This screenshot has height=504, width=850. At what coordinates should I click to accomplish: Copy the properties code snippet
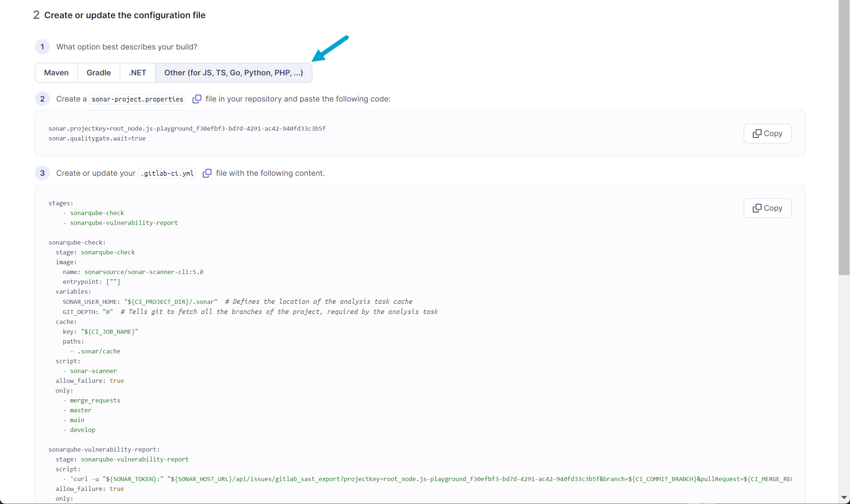coord(767,133)
